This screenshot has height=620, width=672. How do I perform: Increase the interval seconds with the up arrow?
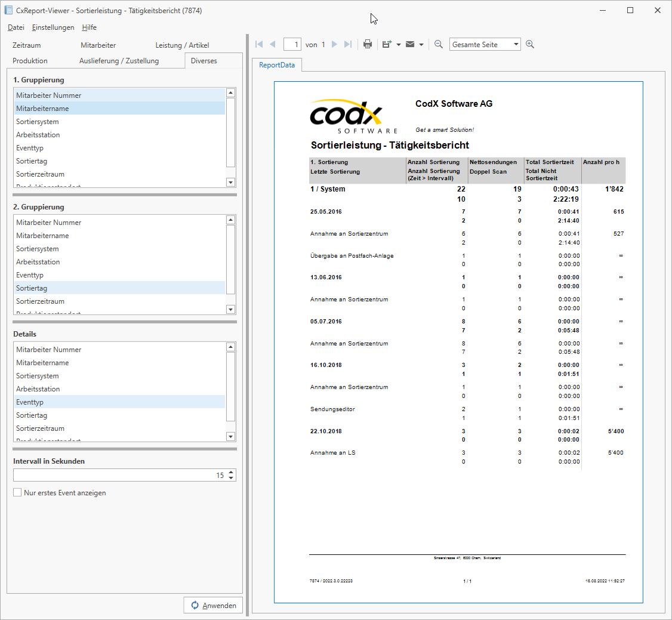[231, 472]
